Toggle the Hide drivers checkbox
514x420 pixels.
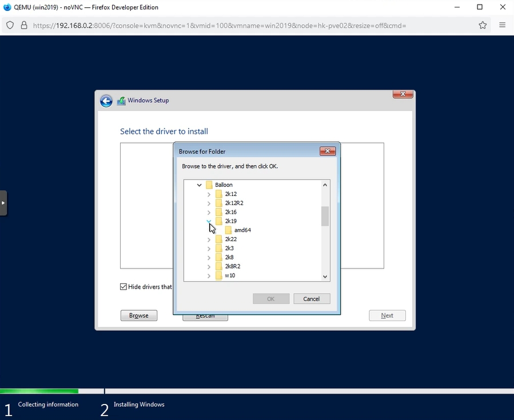pos(123,287)
